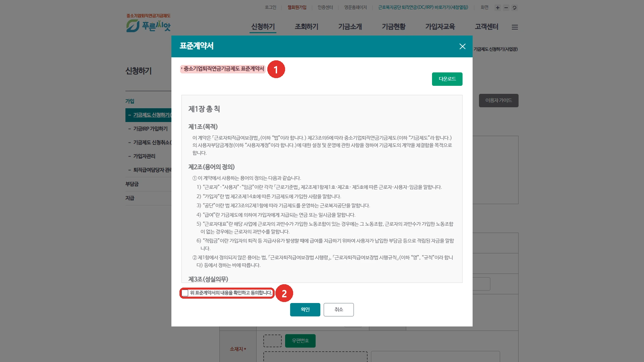The image size is (644, 362).
Task: Click the postal code input field
Action: point(272,341)
